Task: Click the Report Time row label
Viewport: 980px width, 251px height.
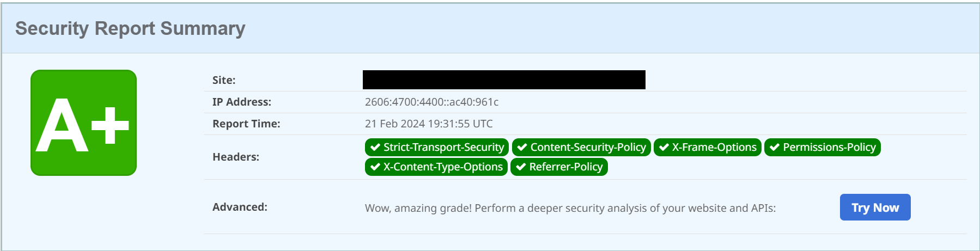Action: (246, 124)
